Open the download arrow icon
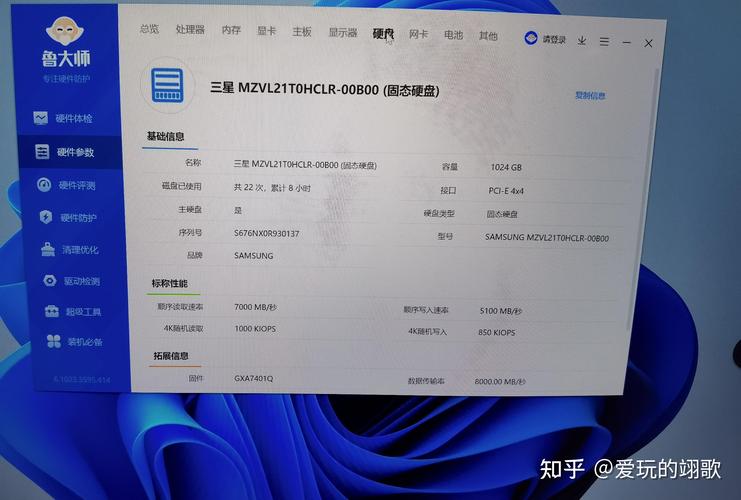This screenshot has width=741, height=500. tap(582, 41)
